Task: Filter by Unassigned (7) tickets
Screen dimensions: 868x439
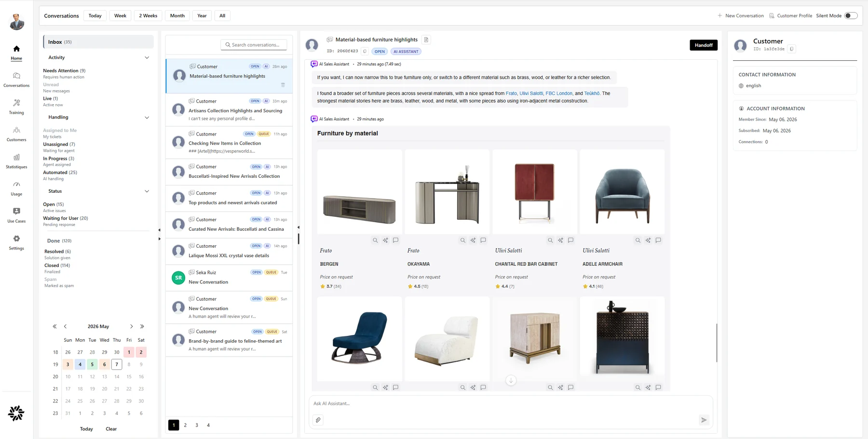Action: [59, 144]
